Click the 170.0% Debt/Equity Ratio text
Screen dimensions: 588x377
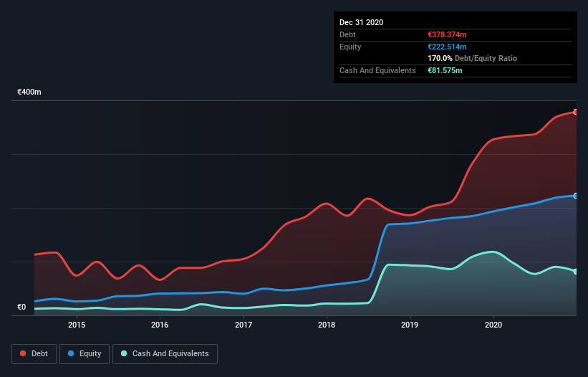(x=472, y=58)
